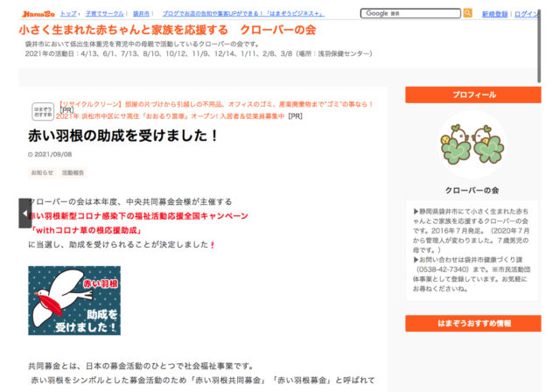
Task: Open the クローバーの会 blog title
Action: pos(167,30)
